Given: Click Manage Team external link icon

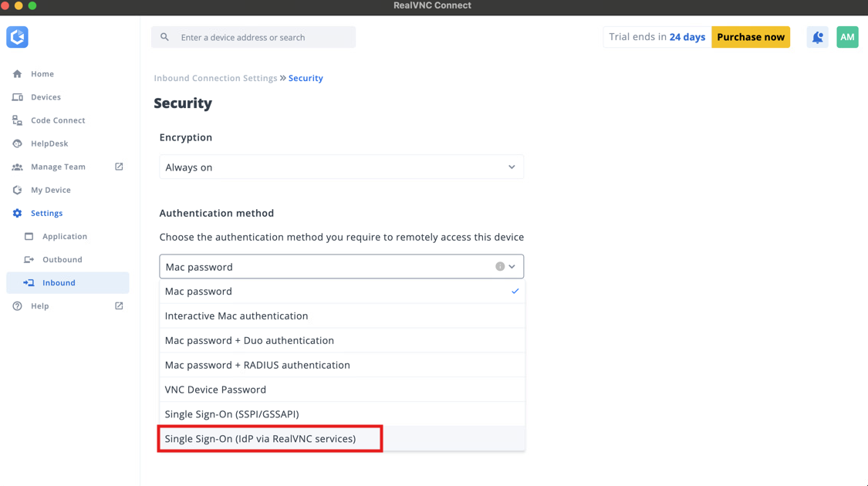Looking at the screenshot, I should coord(119,167).
